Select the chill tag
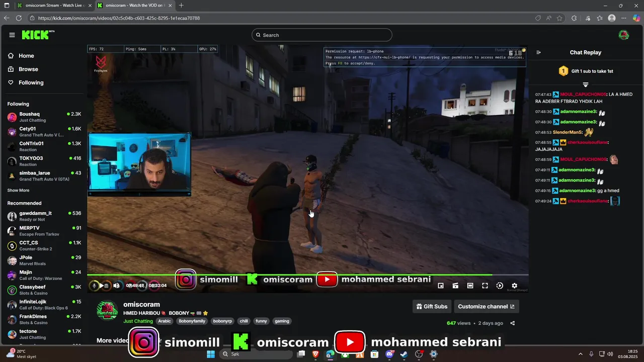Screen dimensions: 644x362 click(x=244, y=321)
